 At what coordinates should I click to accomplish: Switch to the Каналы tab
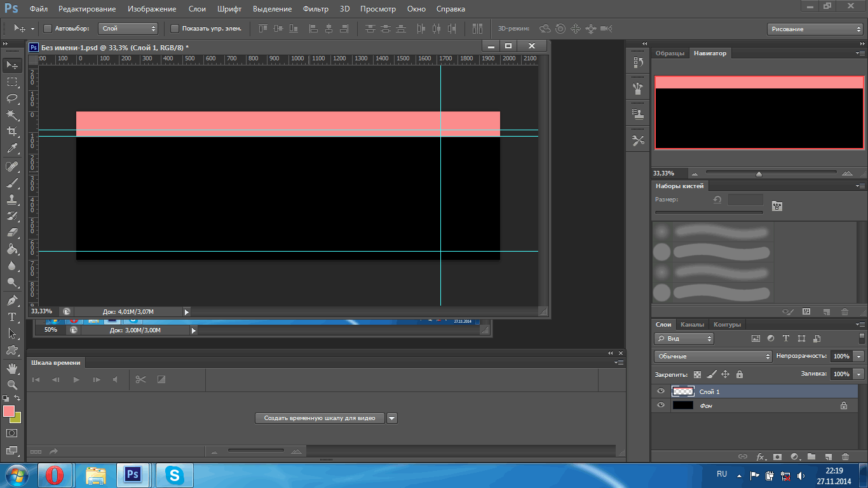[692, 325]
